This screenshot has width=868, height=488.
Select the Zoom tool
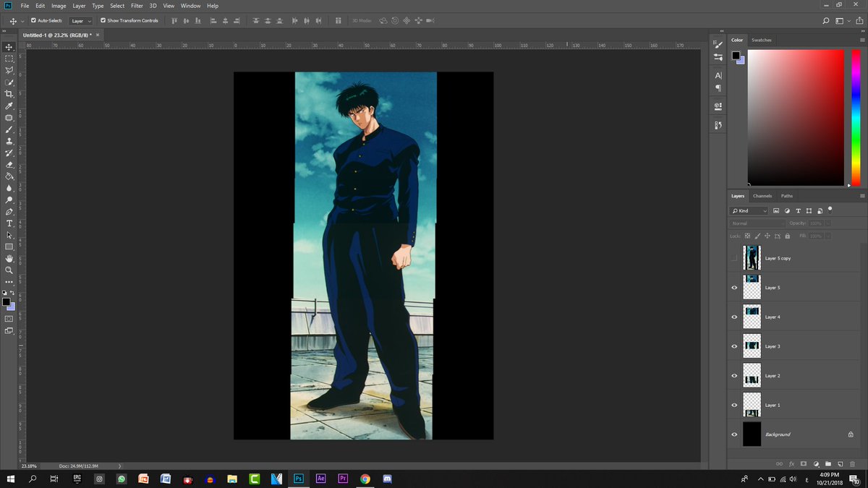[x=9, y=270]
